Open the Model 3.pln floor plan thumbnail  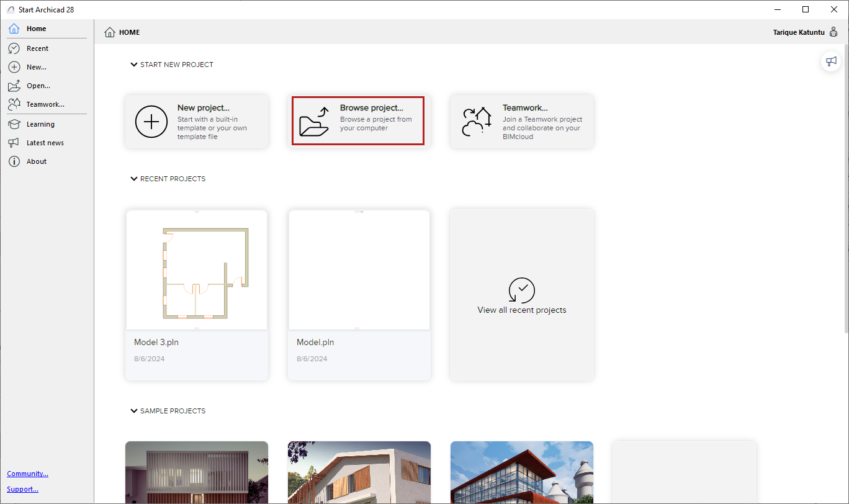[197, 270]
